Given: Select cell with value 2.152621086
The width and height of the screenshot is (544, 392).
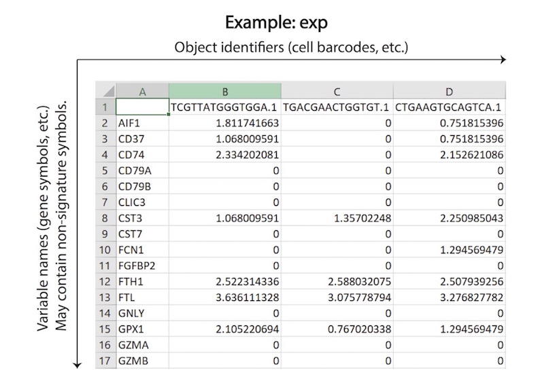Looking at the screenshot, I should click(449, 155).
